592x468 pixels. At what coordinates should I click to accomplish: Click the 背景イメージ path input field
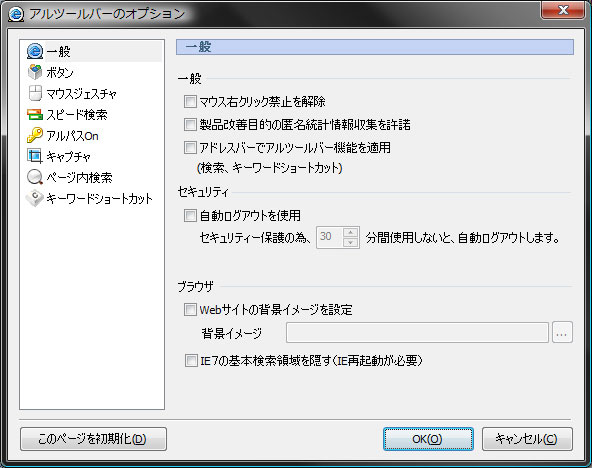click(417, 333)
